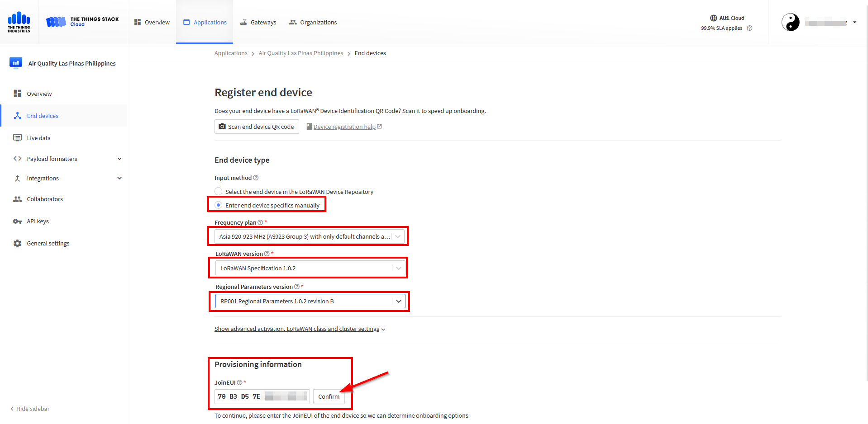
Task: Open the Frequency plan dropdown
Action: coord(310,236)
